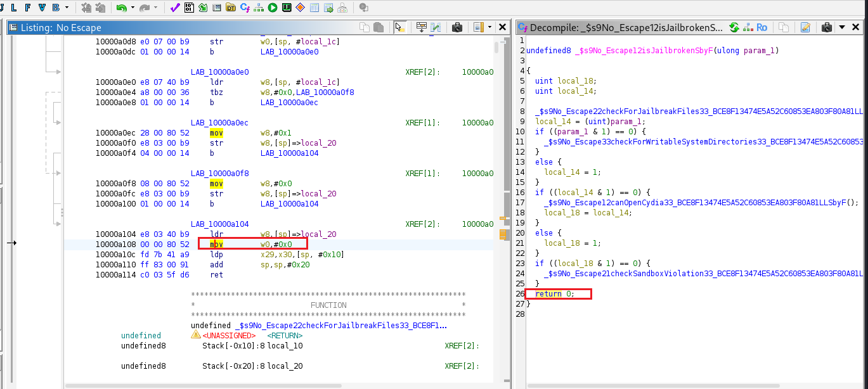
Task: Select the 'Listing: No Escape' title tab
Action: point(61,28)
